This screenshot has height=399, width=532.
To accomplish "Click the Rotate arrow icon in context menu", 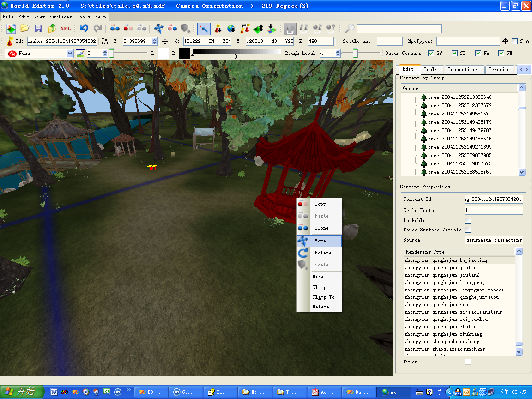I will coord(302,253).
